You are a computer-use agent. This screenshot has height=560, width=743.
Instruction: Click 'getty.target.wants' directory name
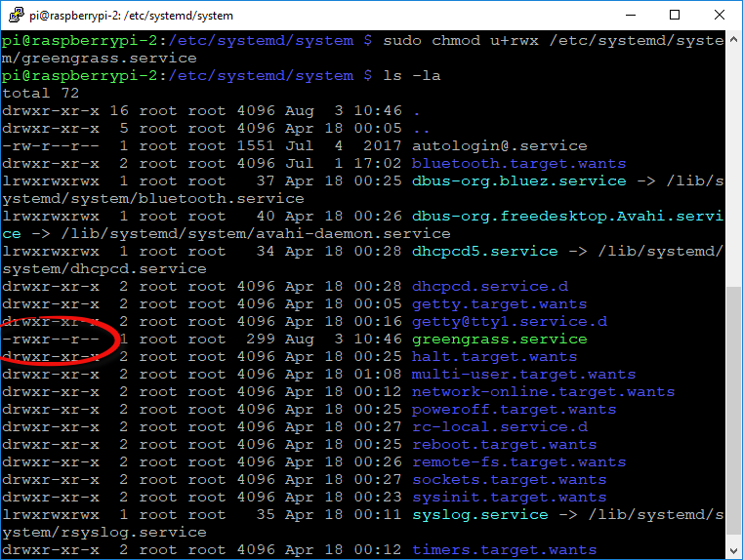(500, 304)
